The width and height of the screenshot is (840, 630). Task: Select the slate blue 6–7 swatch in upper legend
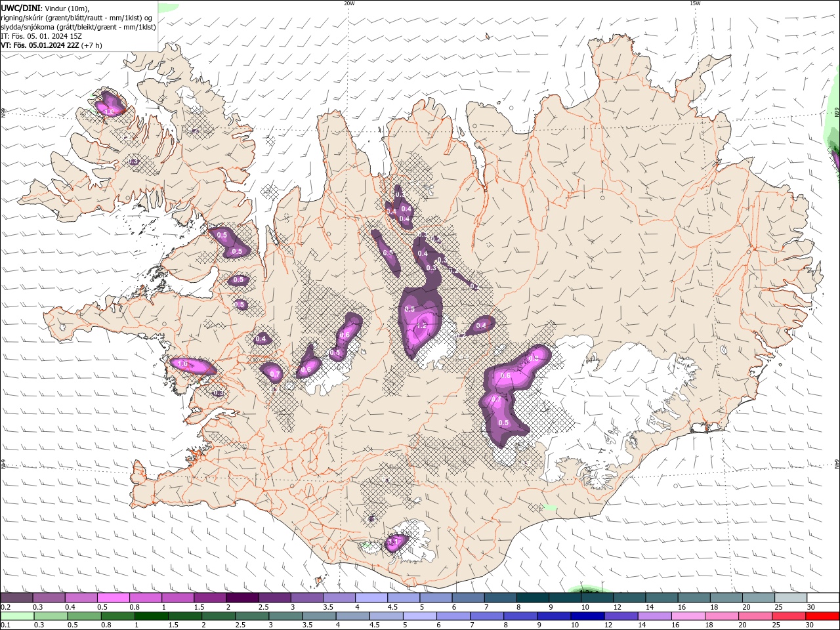[x=468, y=598]
